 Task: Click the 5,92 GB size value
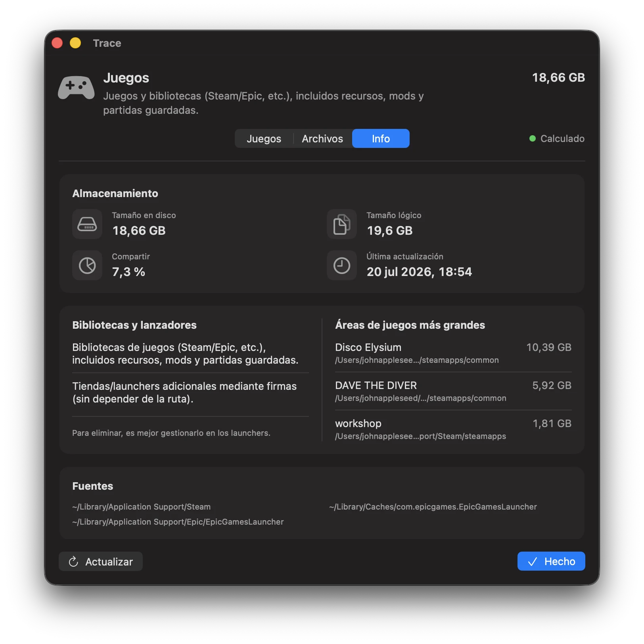(552, 385)
